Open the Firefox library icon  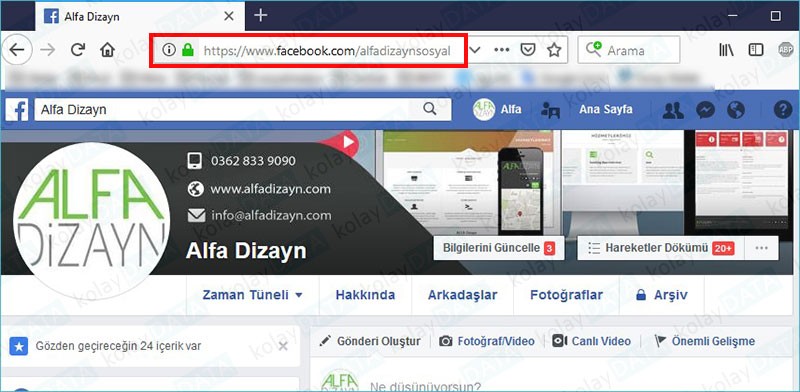726,50
